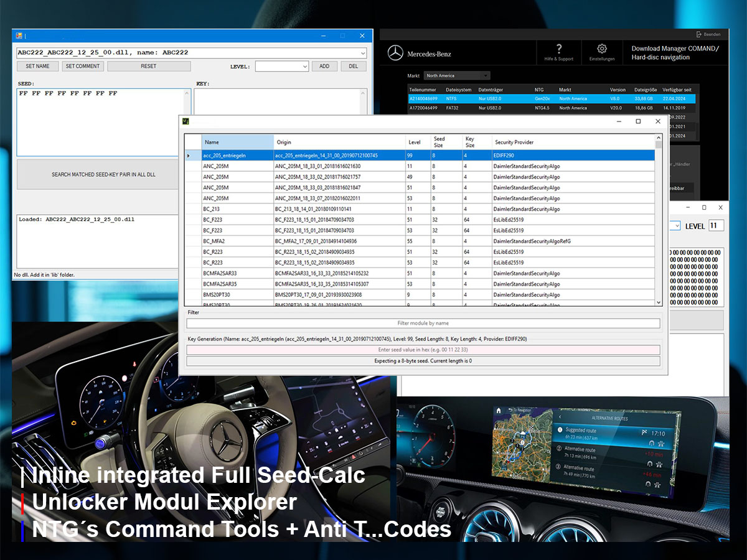Expand the ABC222 dll selection dropdown
The image size is (747, 560).
[x=362, y=53]
